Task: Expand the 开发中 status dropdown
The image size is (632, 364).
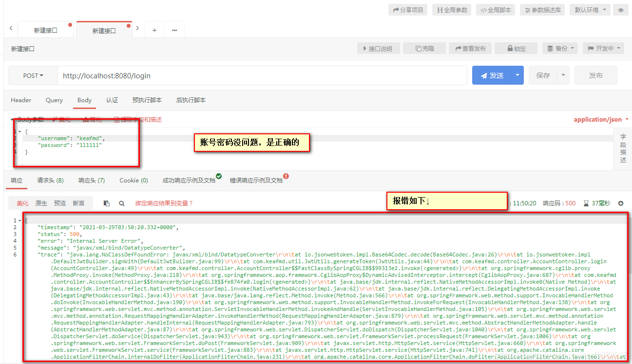Action: click(603, 49)
